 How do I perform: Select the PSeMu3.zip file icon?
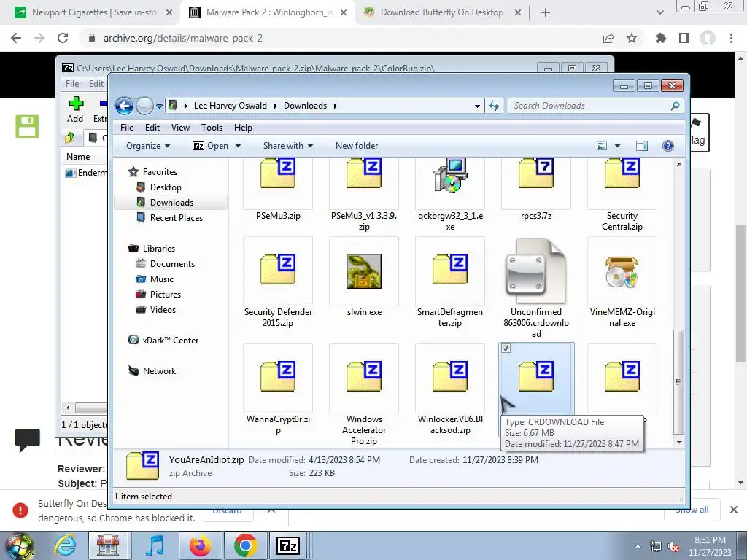278,174
